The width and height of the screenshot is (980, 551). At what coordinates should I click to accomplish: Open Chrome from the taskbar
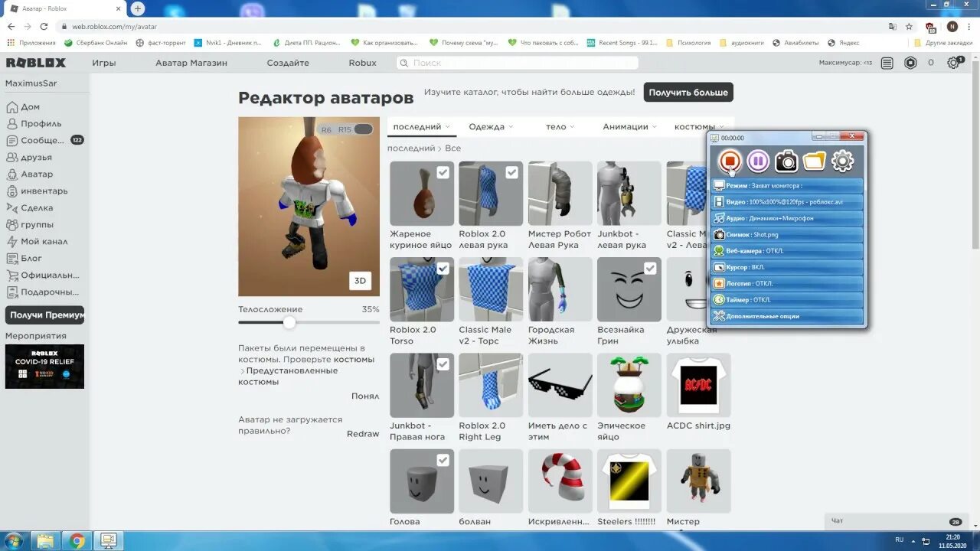point(77,541)
